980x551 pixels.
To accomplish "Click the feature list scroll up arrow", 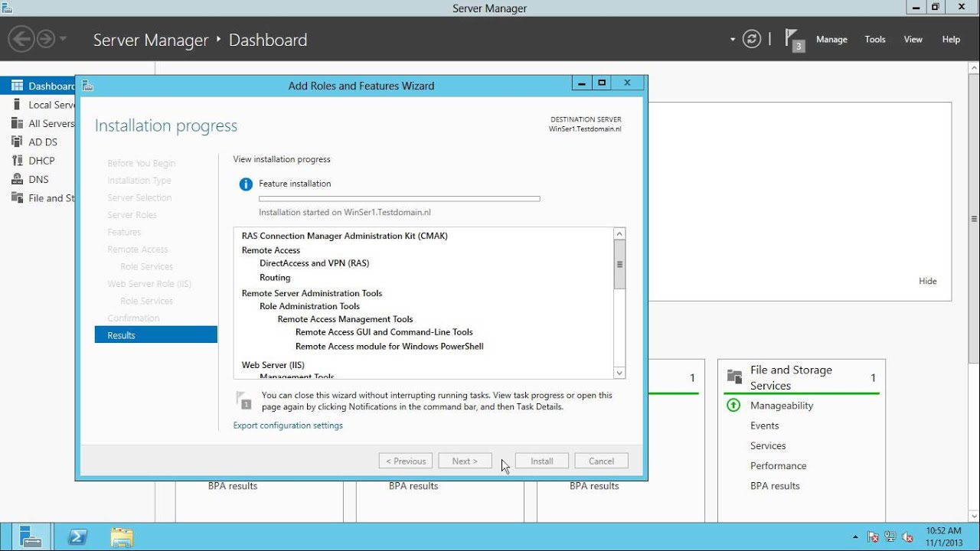I will coord(619,234).
